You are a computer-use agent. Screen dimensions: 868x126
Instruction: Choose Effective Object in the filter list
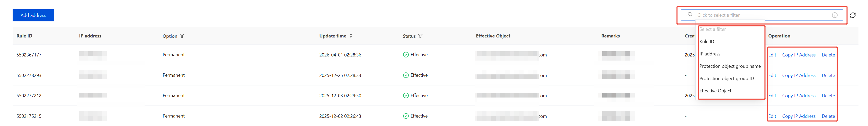click(715, 91)
